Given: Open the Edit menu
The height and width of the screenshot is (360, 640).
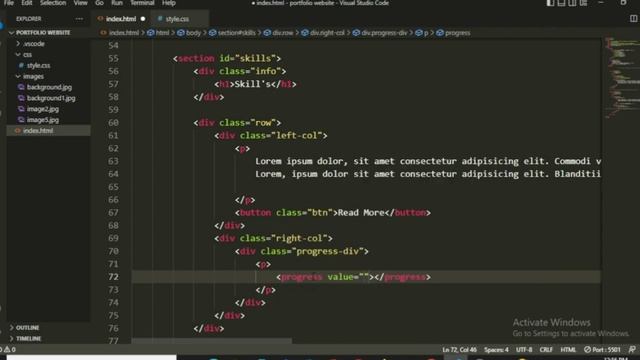Looking at the screenshot, I should click(27, 3).
